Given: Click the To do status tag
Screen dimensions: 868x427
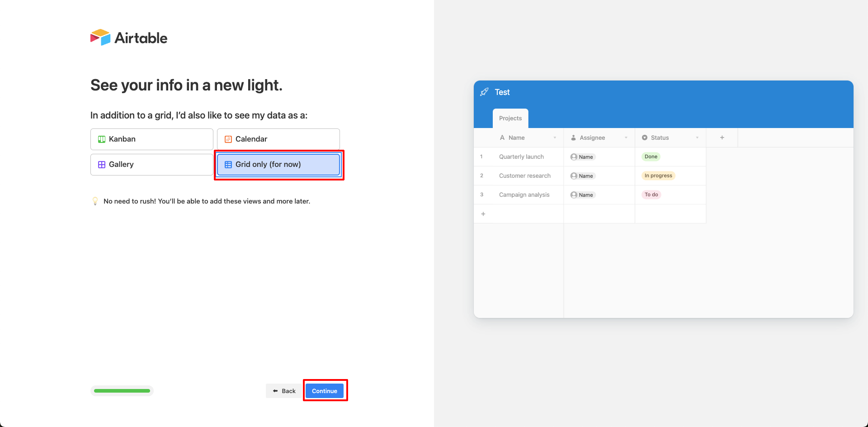Looking at the screenshot, I should point(651,195).
